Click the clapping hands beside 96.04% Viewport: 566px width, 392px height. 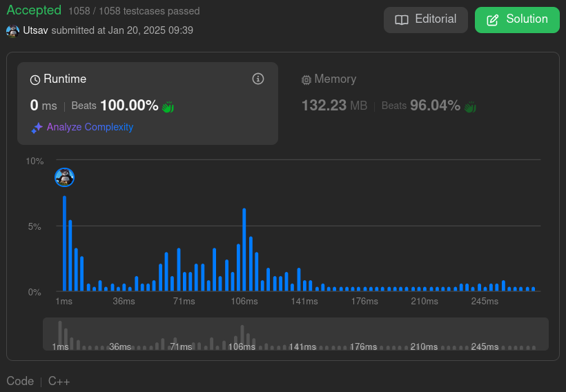click(x=470, y=106)
